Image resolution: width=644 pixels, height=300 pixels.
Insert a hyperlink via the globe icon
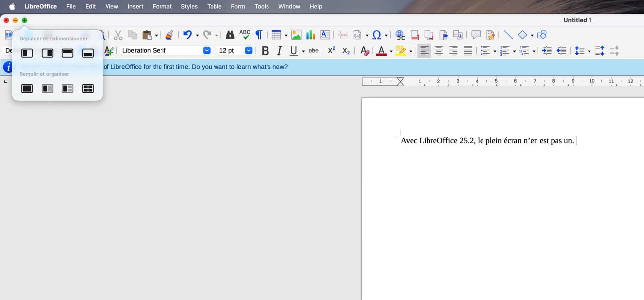(400, 35)
